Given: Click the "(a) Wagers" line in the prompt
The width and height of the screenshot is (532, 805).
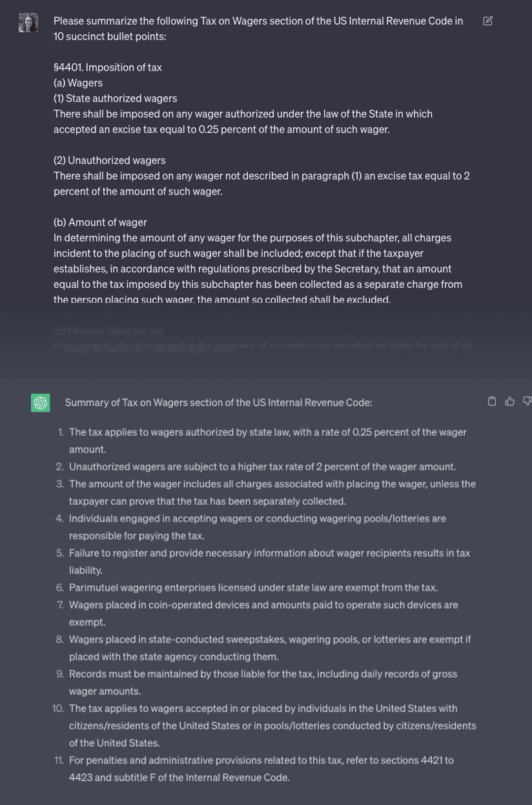Looking at the screenshot, I should pyautogui.click(x=78, y=83).
